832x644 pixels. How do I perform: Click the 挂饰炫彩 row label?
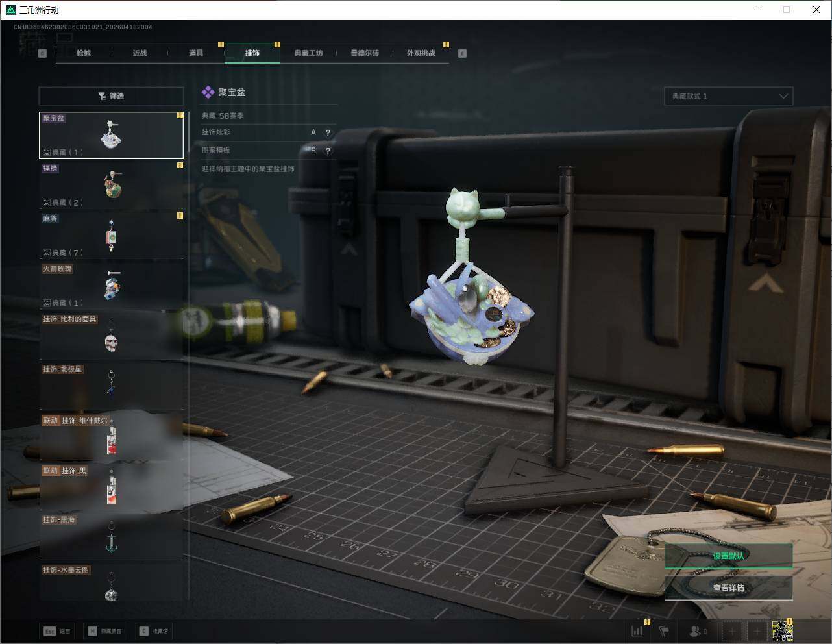point(216,132)
